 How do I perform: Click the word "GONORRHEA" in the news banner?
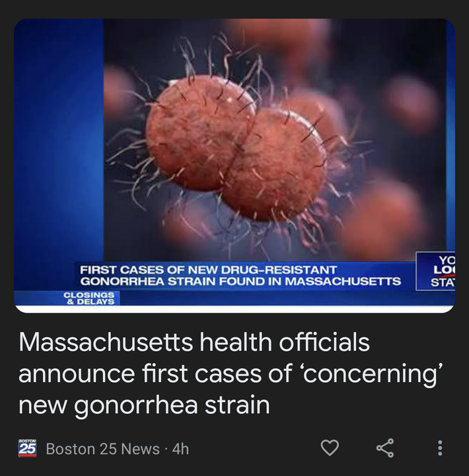tap(122, 282)
